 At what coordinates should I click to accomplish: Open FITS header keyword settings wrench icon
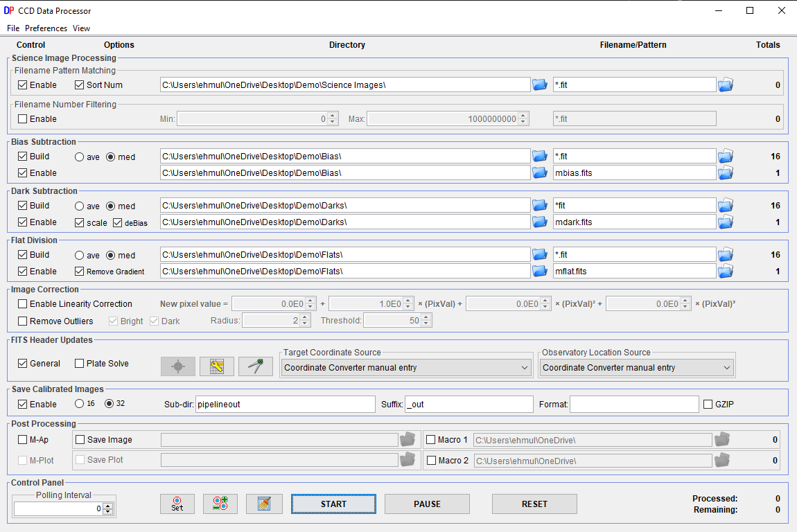click(x=216, y=366)
